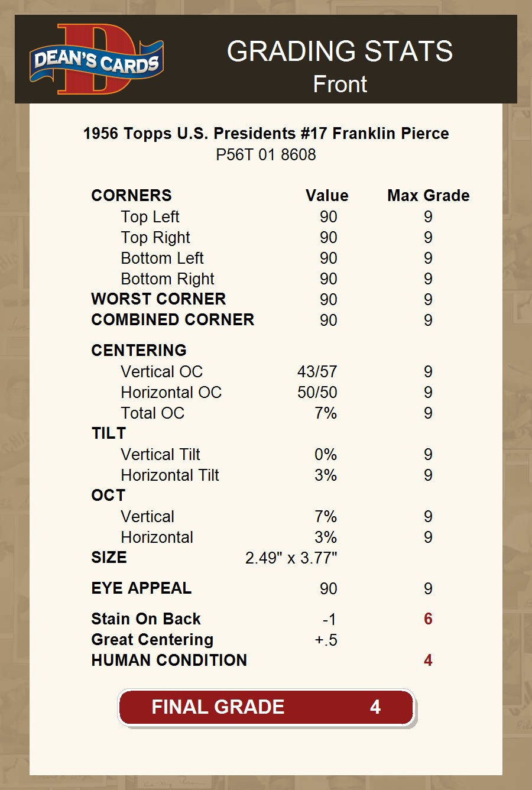This screenshot has height=790, width=532.
Task: Click the Horizontal OC value 50/50
Action: coord(317,393)
